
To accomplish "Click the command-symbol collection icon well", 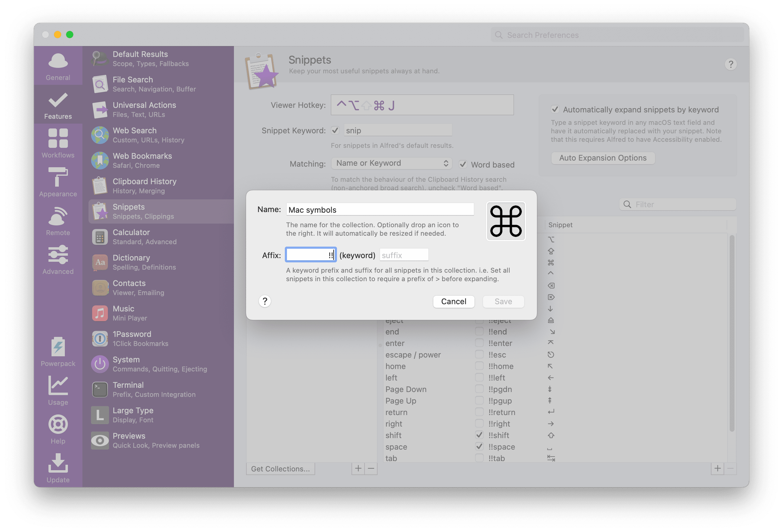I will pos(506,221).
